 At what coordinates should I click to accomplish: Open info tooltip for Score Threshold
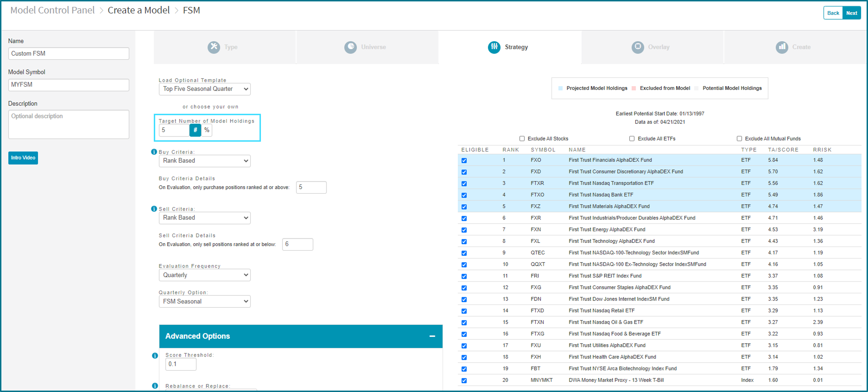click(155, 355)
